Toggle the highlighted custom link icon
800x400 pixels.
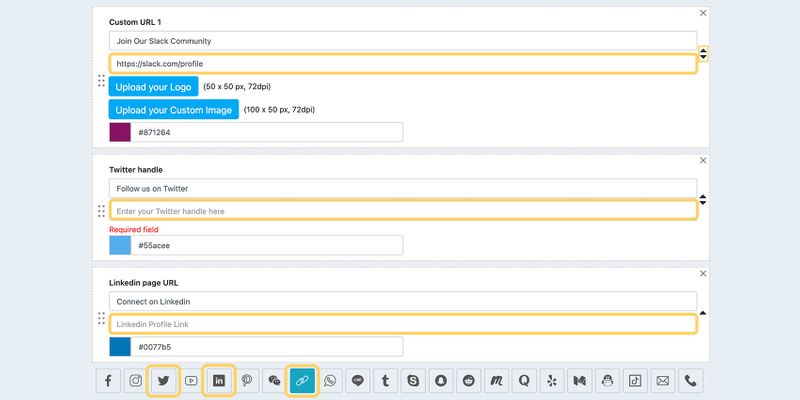(302, 380)
